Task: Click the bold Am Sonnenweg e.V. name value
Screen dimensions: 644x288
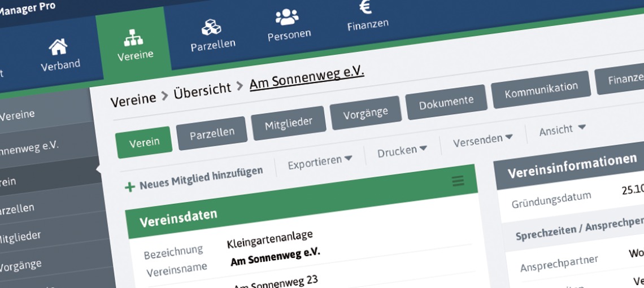Action: pyautogui.click(x=275, y=257)
